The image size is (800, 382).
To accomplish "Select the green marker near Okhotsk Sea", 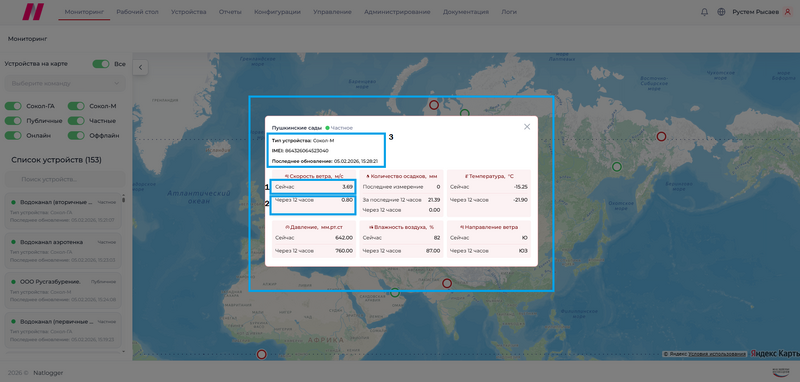I will coord(616,167).
